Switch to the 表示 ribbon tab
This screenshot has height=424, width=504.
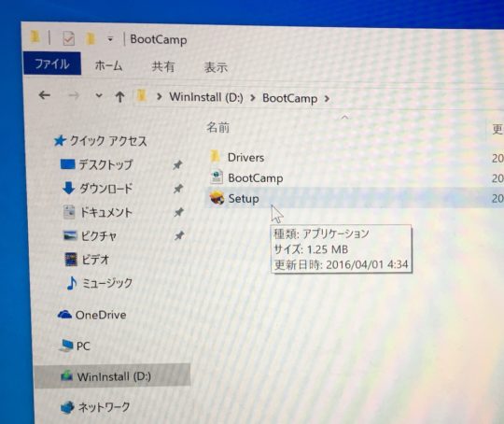click(x=216, y=67)
